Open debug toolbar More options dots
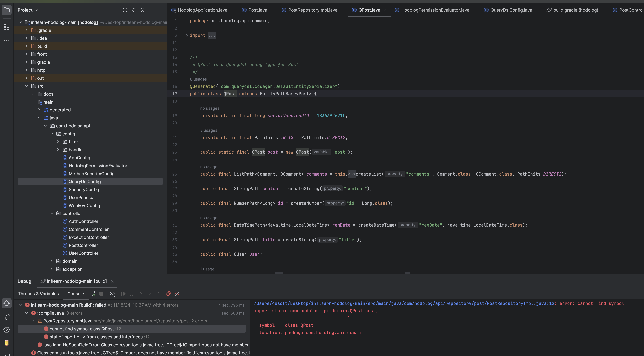644x356 pixels. tap(186, 294)
